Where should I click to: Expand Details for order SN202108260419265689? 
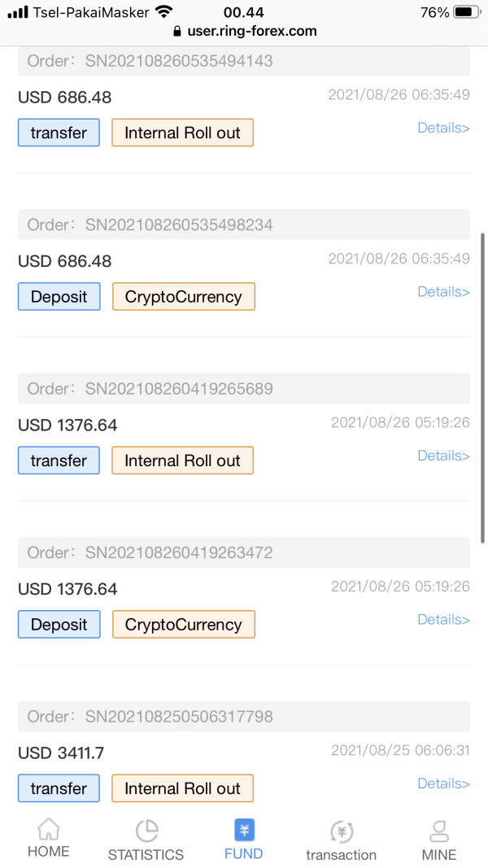[x=443, y=456]
